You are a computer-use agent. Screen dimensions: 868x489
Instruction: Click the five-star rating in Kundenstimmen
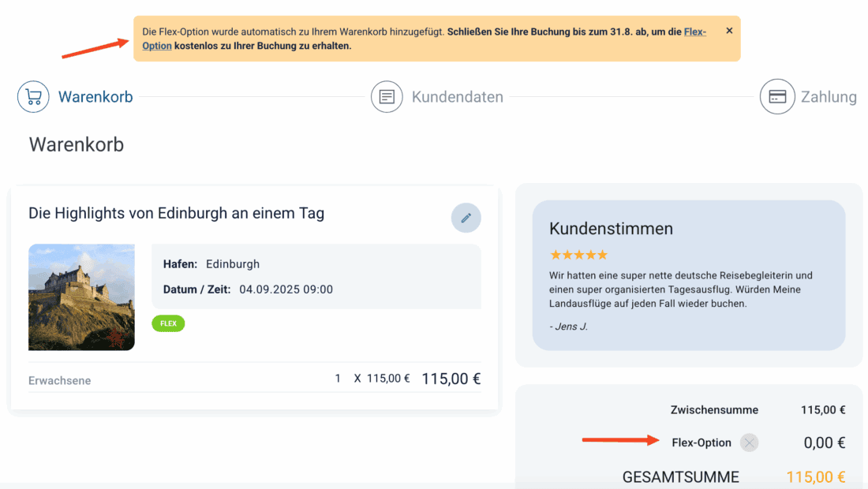[x=578, y=255]
